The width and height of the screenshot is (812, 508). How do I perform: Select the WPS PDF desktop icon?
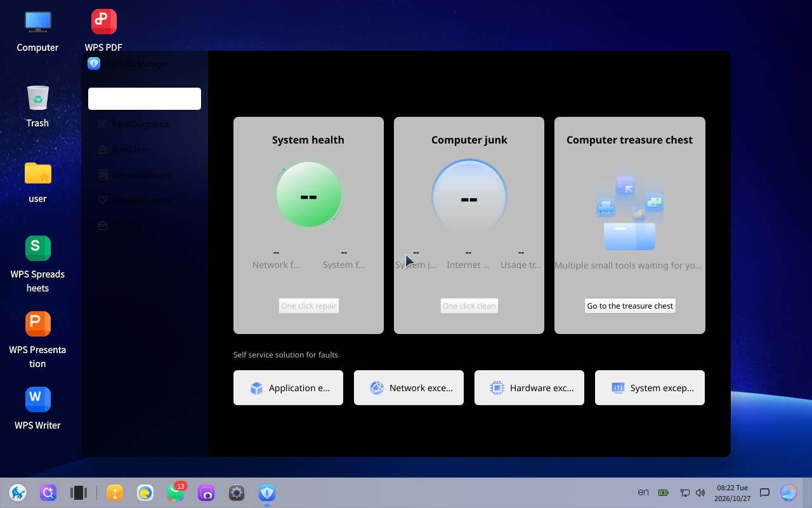click(x=103, y=31)
